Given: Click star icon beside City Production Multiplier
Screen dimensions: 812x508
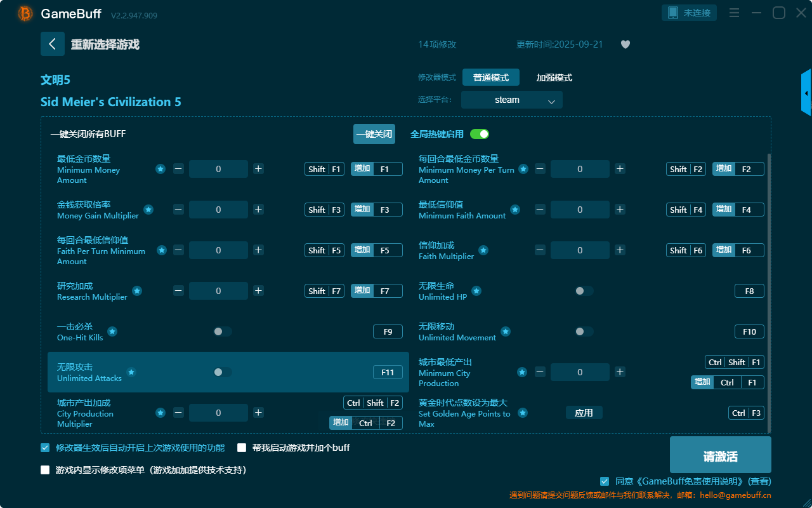Looking at the screenshot, I should coord(160,413).
